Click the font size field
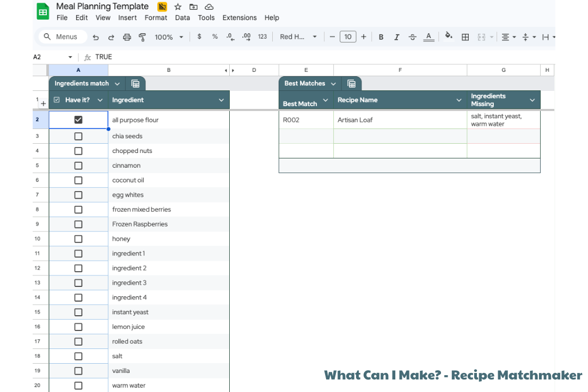 tap(347, 37)
